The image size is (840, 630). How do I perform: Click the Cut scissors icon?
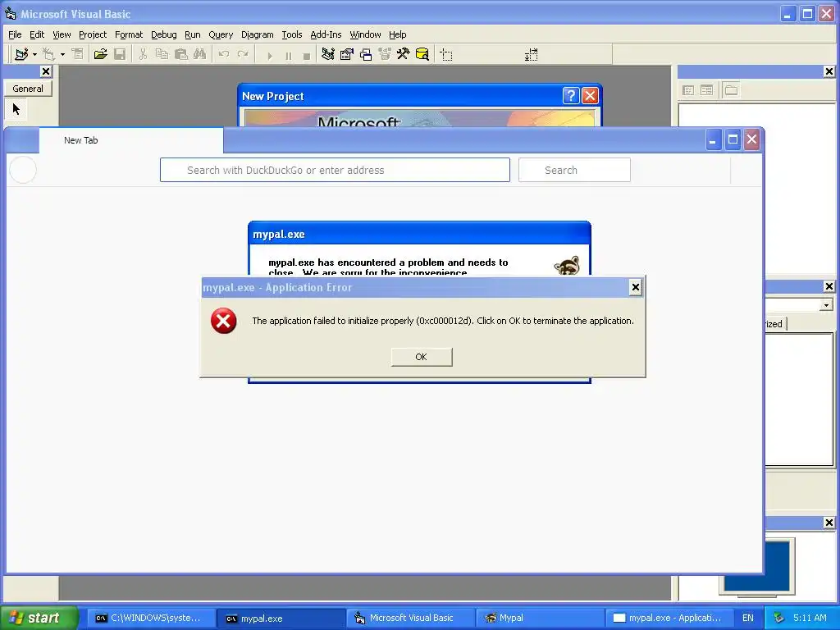pyautogui.click(x=143, y=55)
